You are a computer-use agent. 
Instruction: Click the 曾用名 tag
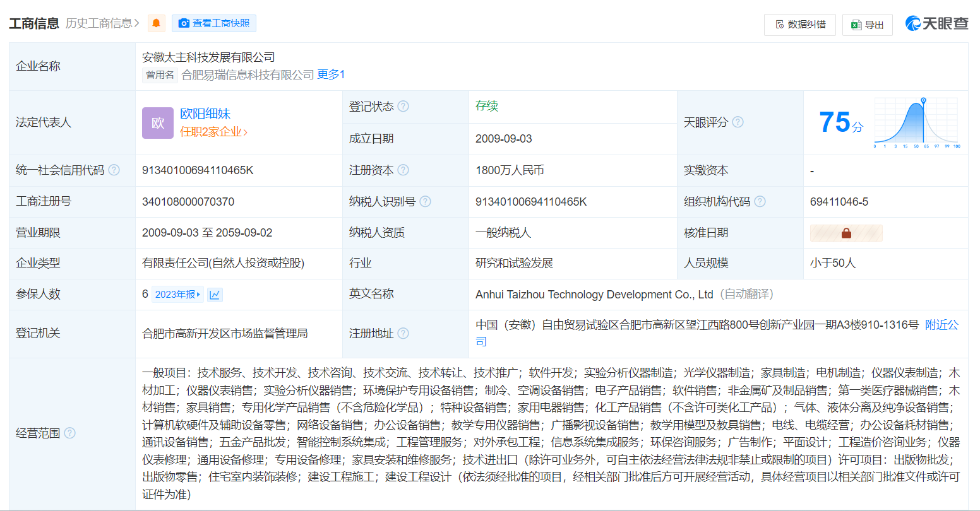point(160,75)
